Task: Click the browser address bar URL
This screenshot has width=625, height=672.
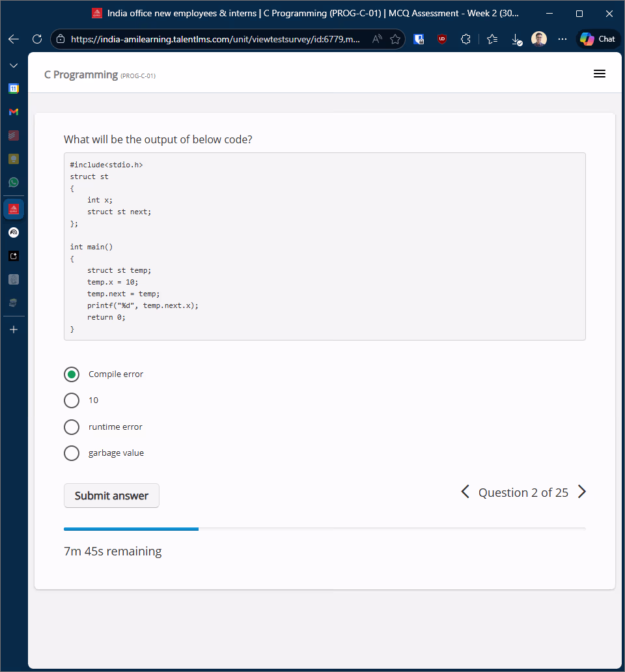Action: (215, 39)
